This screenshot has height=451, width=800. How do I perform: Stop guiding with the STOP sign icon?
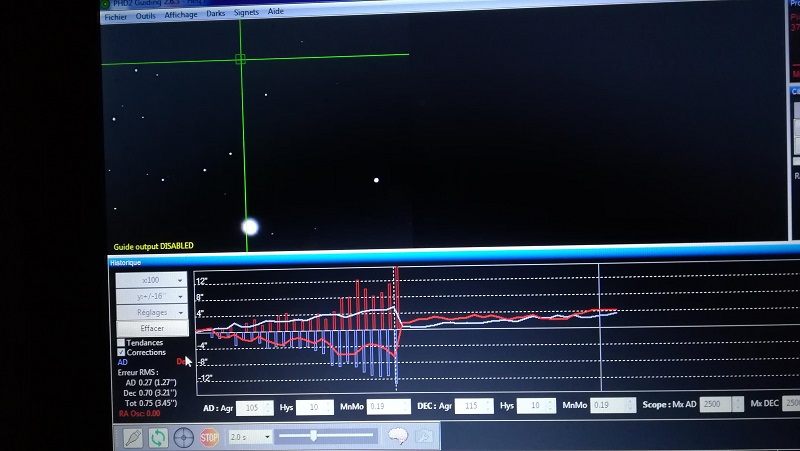(209, 438)
